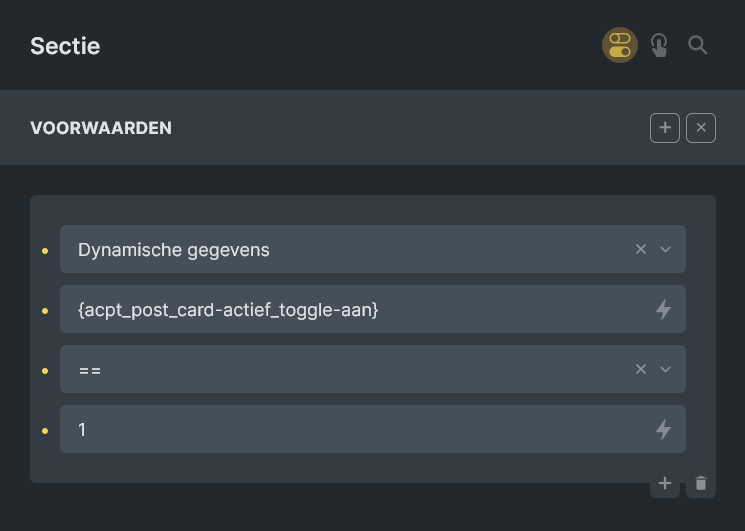Expand the Dynamische gegevens chevron arrow
The image size is (745, 531).
pyautogui.click(x=665, y=249)
